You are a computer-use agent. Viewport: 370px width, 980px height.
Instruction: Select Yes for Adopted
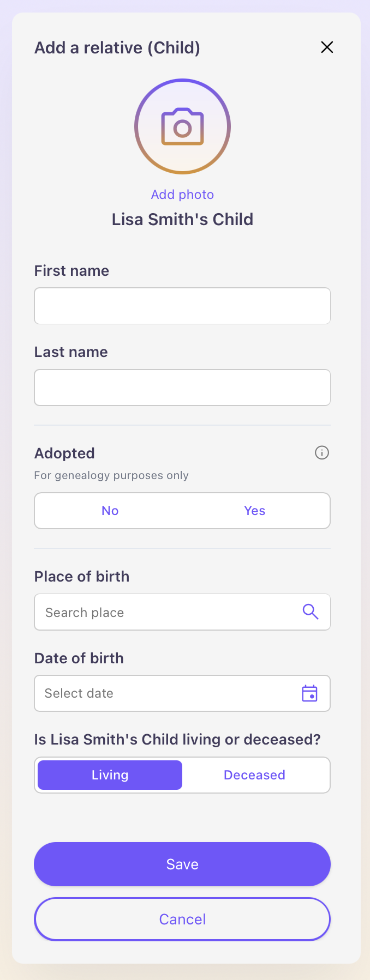[x=254, y=511]
